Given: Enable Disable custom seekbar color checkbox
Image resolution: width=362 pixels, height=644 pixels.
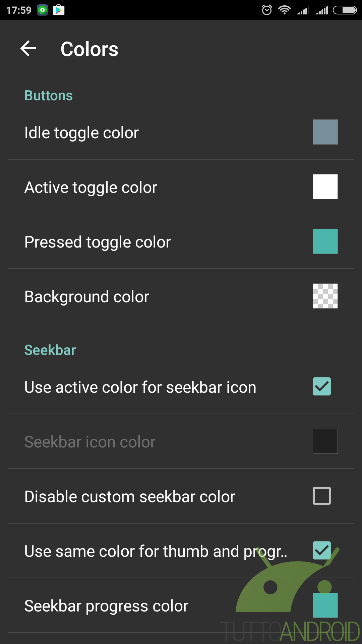Looking at the screenshot, I should pos(322,496).
